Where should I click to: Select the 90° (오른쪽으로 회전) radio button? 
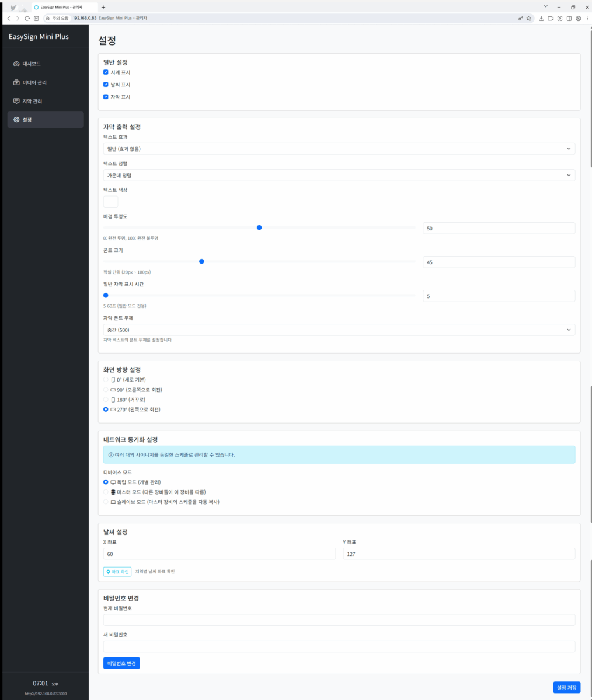click(106, 390)
